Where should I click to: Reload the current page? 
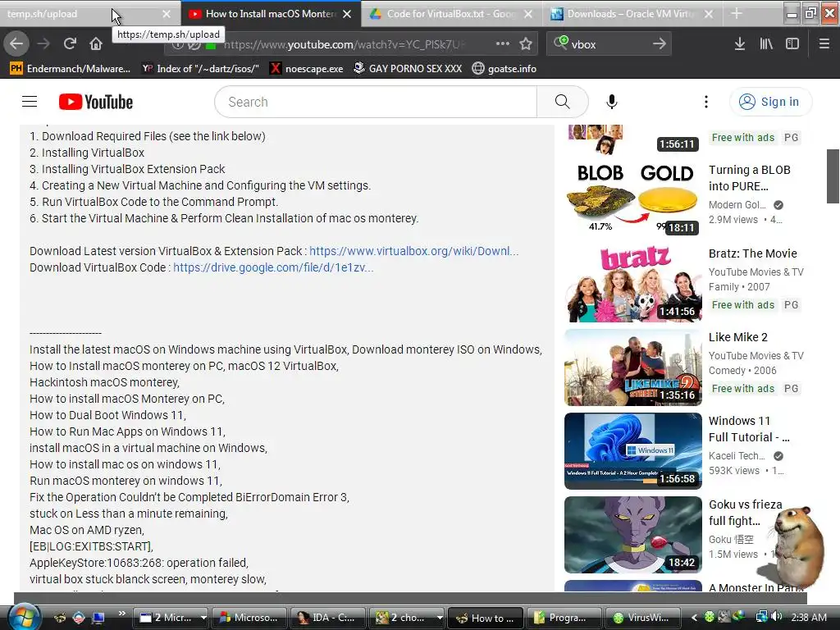pyautogui.click(x=70, y=43)
